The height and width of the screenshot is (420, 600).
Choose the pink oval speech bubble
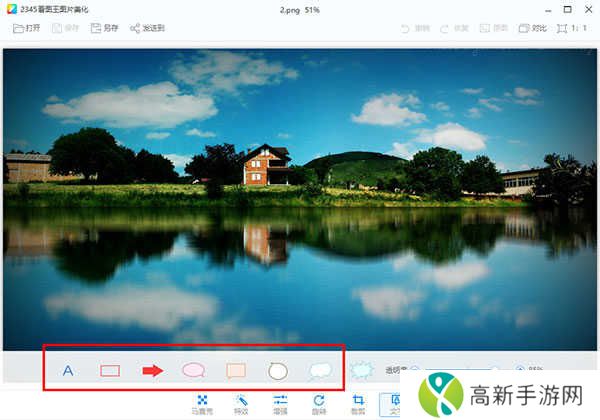tap(193, 371)
